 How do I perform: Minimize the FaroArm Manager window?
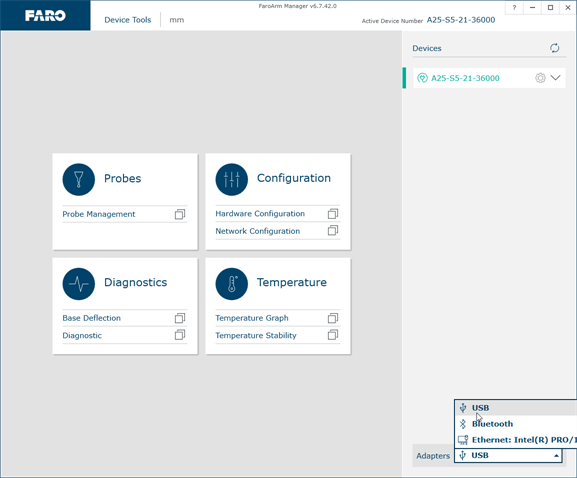(x=532, y=7)
